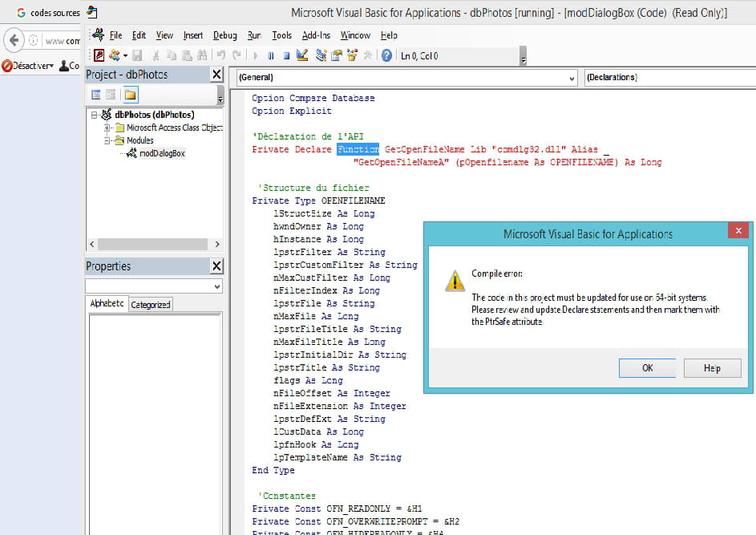
Task: Select the dbPhotos (dbPhotos) project node
Action: tap(155, 115)
